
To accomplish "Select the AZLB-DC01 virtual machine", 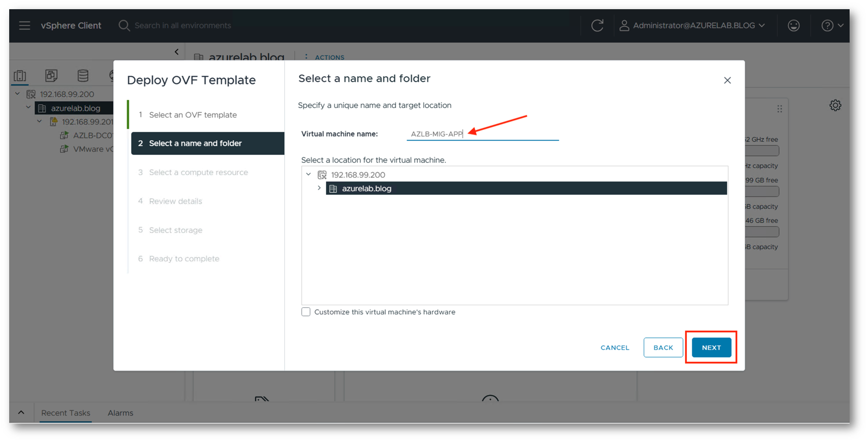I will (x=93, y=136).
